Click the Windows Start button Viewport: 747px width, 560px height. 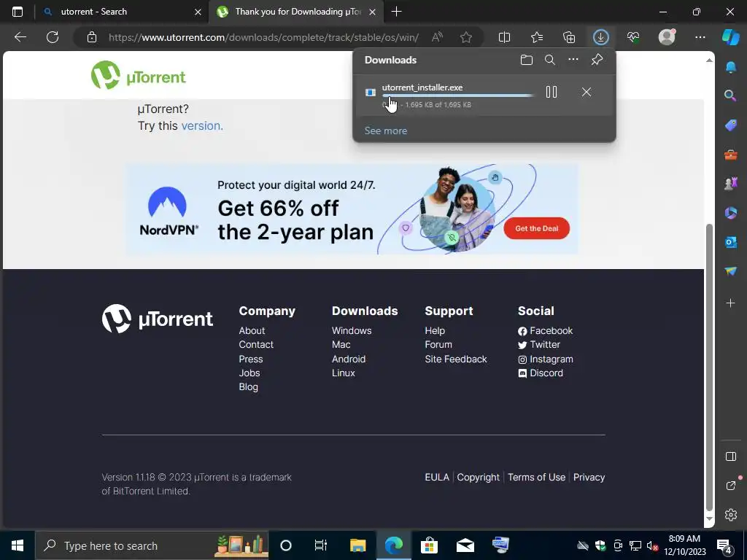point(18,545)
